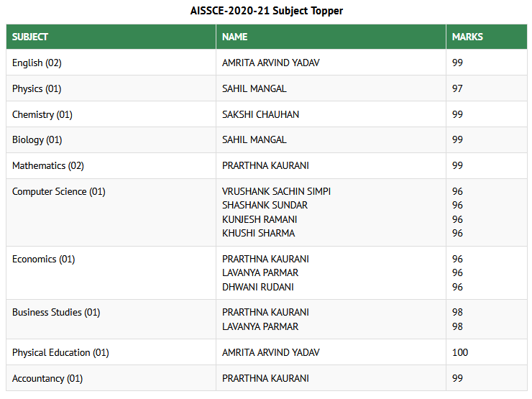The width and height of the screenshot is (532, 399).
Task: Click the Biology (01) subject cell
Action: coord(37,139)
